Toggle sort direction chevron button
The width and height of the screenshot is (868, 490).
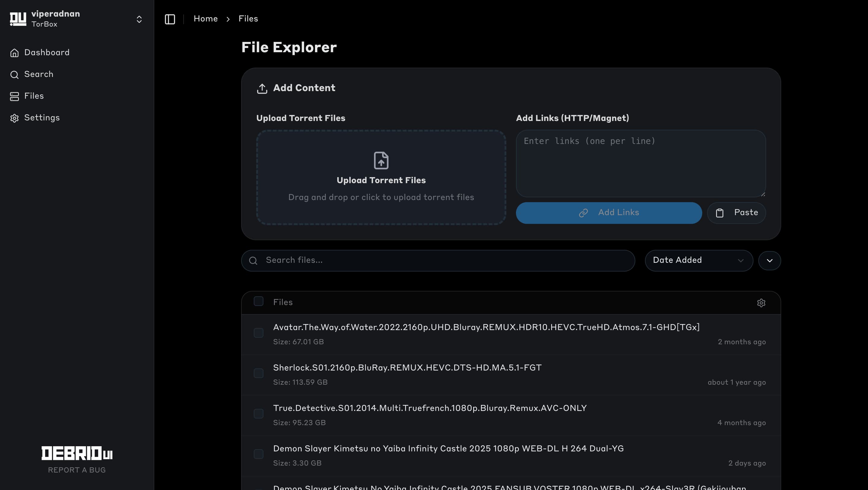[x=769, y=260]
